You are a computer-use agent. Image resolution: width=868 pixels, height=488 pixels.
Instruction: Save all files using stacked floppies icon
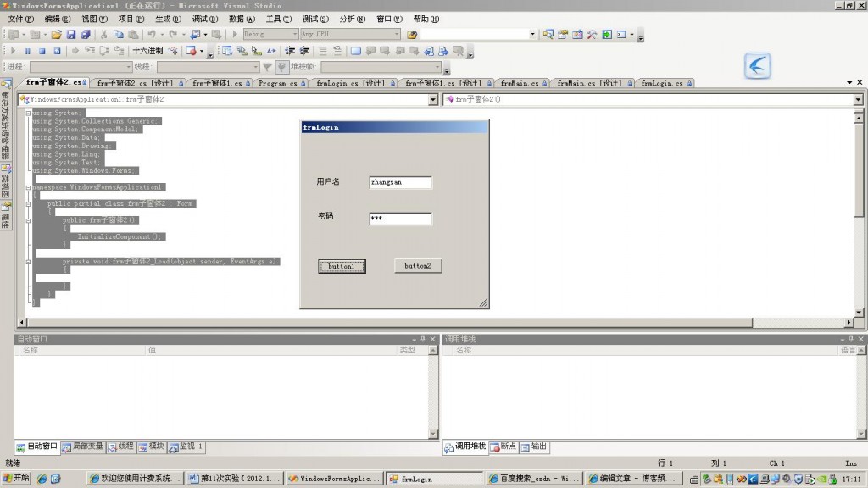(86, 34)
